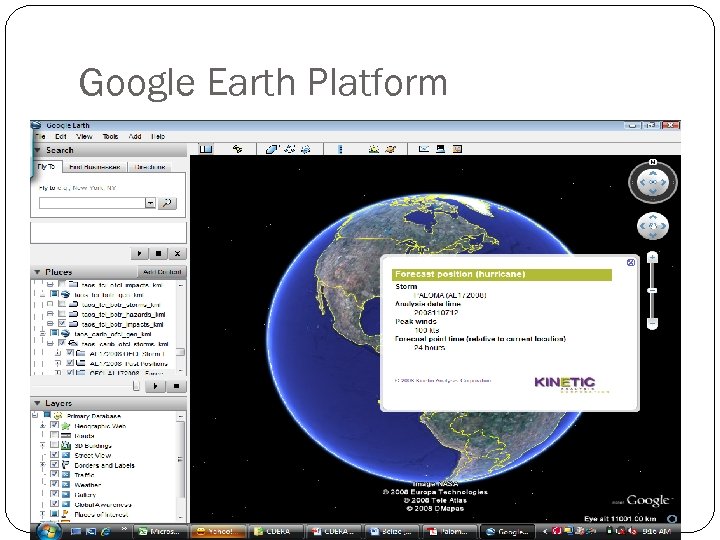720x540 pixels.
Task: Click the Add Placemark toolbar icon
Action: pos(237,149)
